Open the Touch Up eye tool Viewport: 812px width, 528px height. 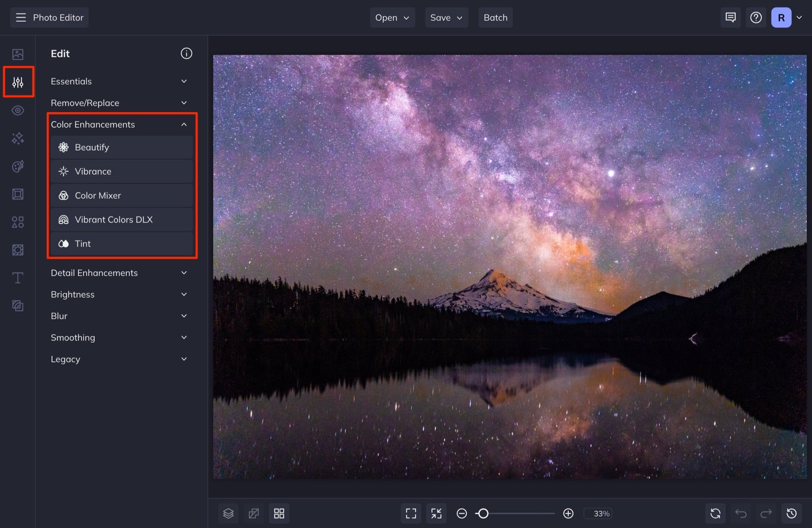click(x=18, y=110)
